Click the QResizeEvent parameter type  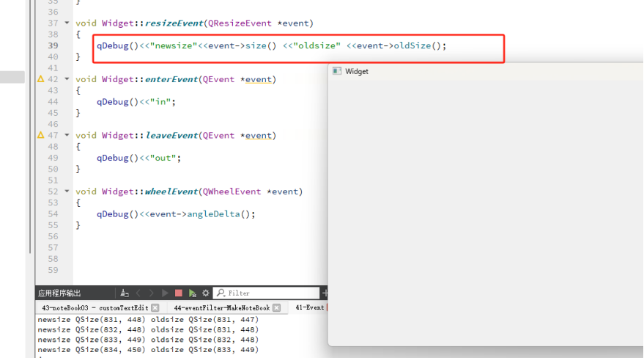(x=240, y=23)
